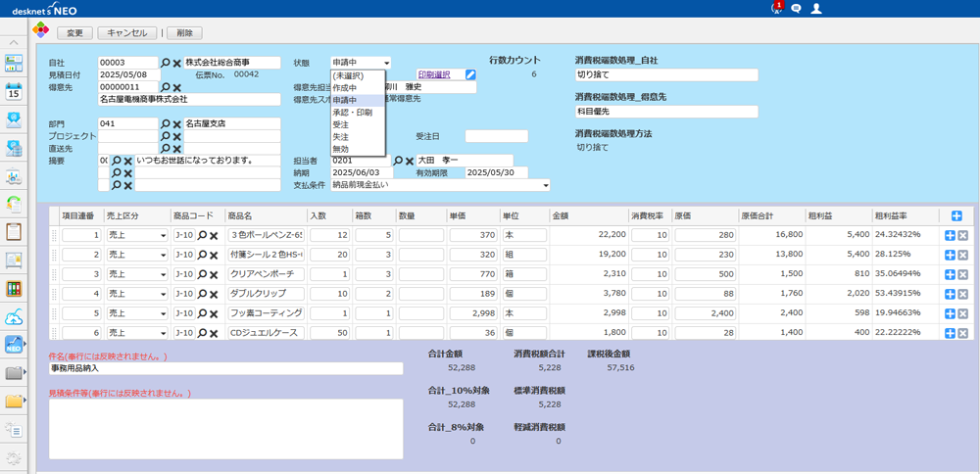Insert a row after row 5 with plus icon
Viewport: 980px width, 474px height.
pyautogui.click(x=950, y=314)
